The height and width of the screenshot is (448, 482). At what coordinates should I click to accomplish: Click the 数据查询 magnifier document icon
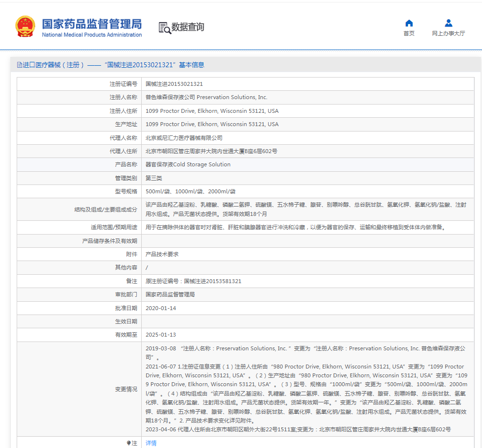click(x=165, y=27)
